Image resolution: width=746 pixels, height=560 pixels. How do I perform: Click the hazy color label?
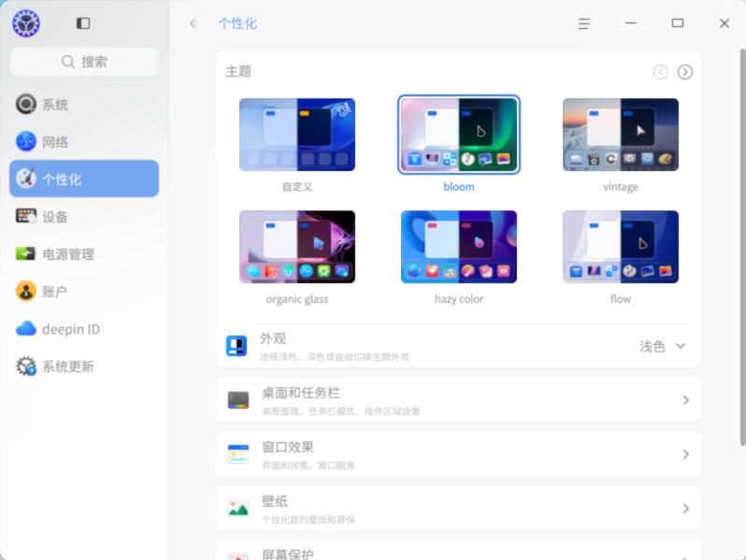[x=459, y=299]
